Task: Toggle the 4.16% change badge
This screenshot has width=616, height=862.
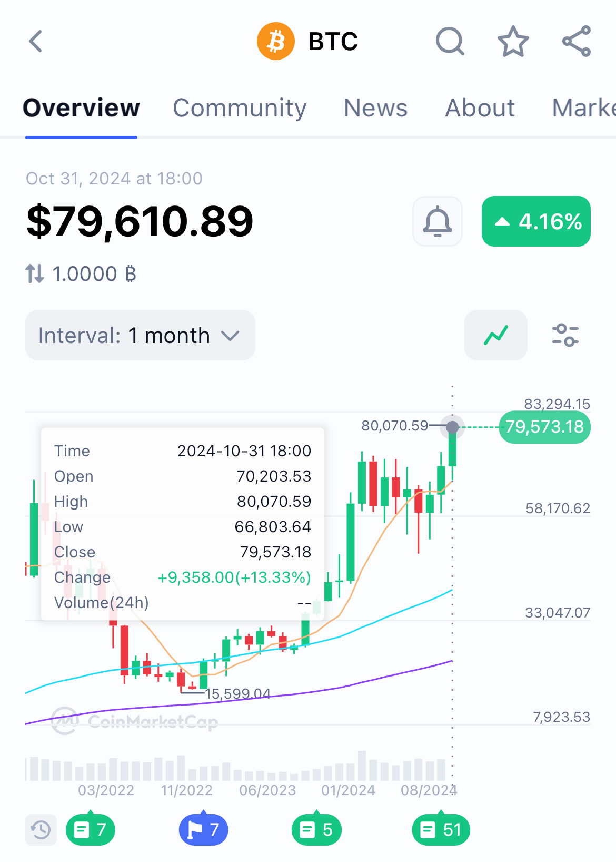Action: coord(536,221)
